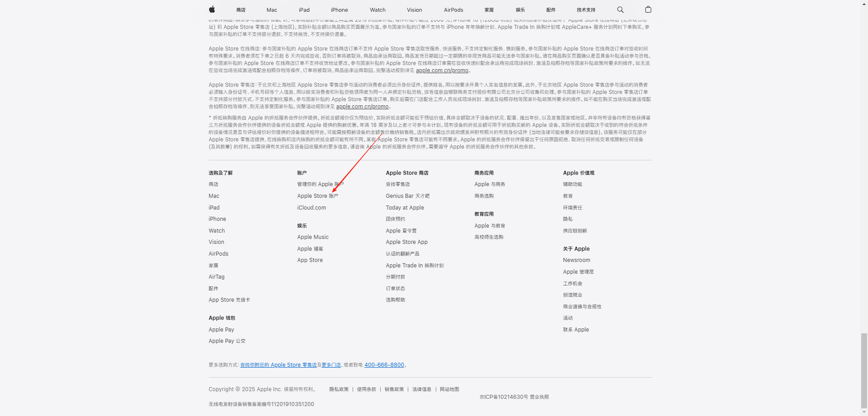Click the Apple logo in the navigation bar
The height and width of the screenshot is (416, 868).
(x=212, y=9)
